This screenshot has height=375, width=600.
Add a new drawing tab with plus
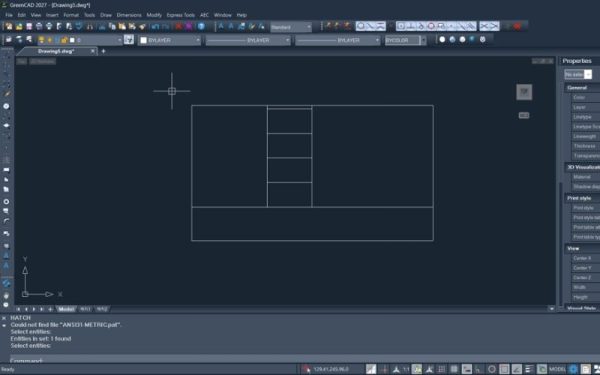[103, 51]
